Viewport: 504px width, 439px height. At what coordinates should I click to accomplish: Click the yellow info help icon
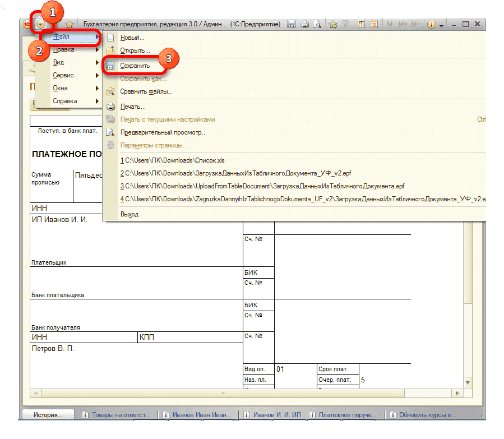432,24
